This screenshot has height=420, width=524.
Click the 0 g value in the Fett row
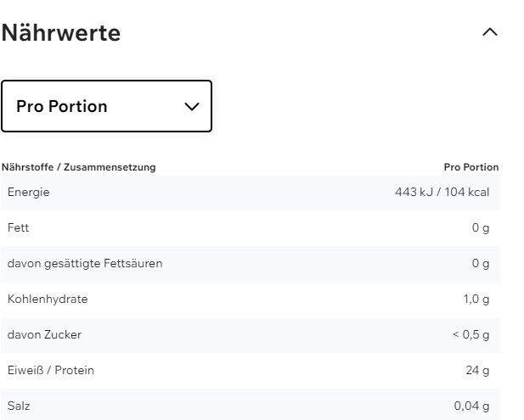pyautogui.click(x=481, y=228)
